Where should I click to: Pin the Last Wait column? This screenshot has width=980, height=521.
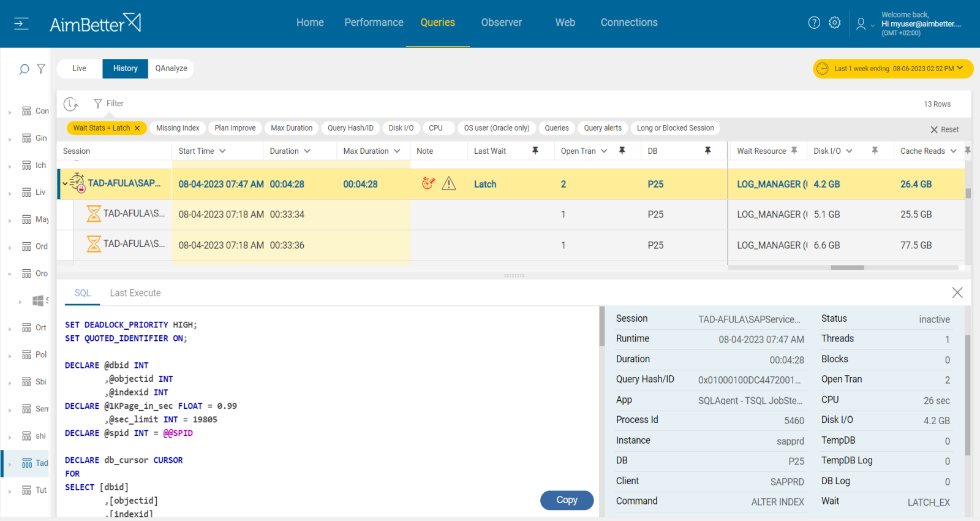[x=535, y=151]
